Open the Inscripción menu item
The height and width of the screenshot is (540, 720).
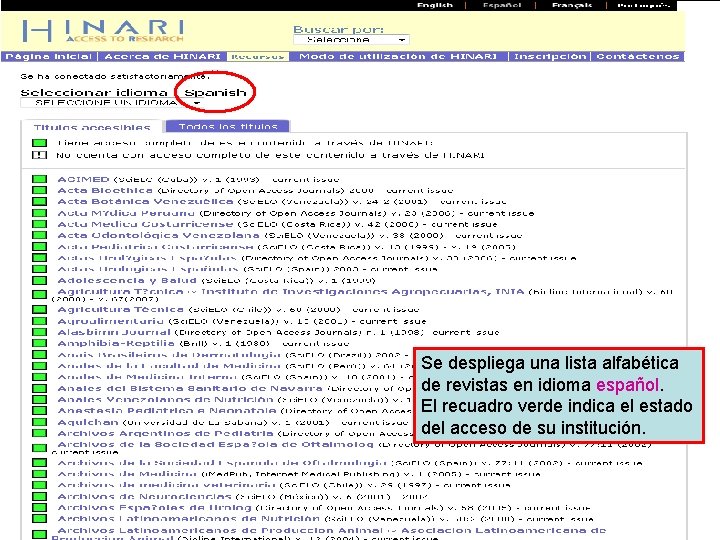(x=550, y=56)
